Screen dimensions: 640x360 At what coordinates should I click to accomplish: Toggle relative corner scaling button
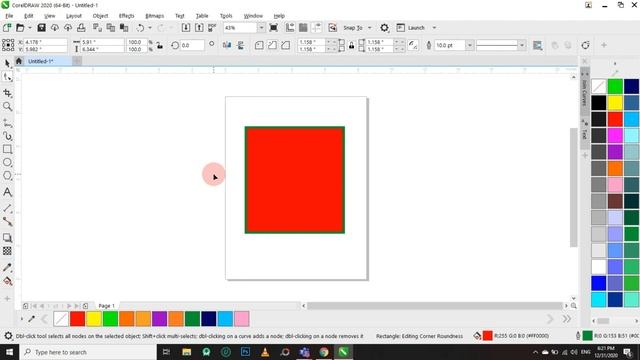[413, 45]
